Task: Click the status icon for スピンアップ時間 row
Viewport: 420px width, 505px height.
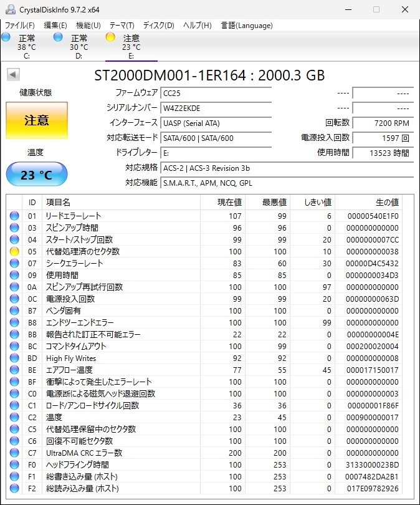Action: [x=14, y=228]
